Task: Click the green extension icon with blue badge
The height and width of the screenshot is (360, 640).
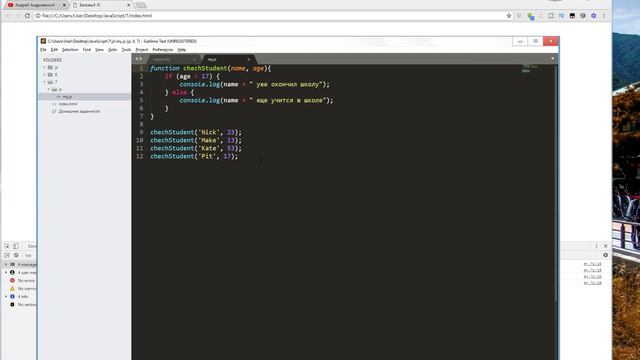Action: point(531,16)
